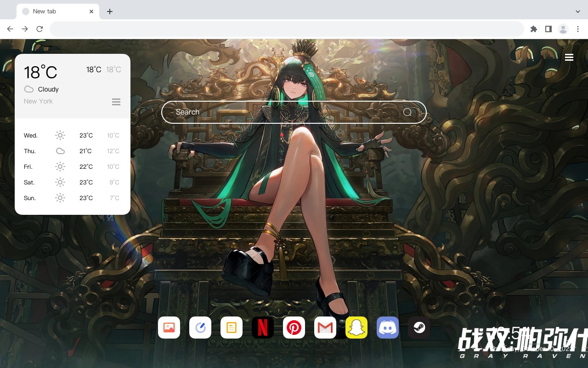The width and height of the screenshot is (588, 368).
Task: Click the cloud icon beside Cloudy
Action: tap(29, 89)
